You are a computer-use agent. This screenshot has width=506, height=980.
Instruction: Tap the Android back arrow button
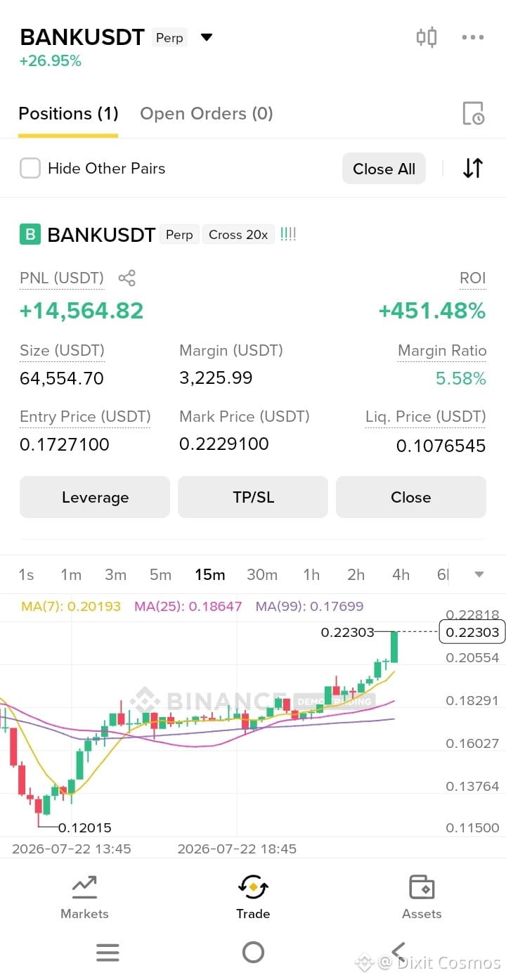[x=398, y=953]
